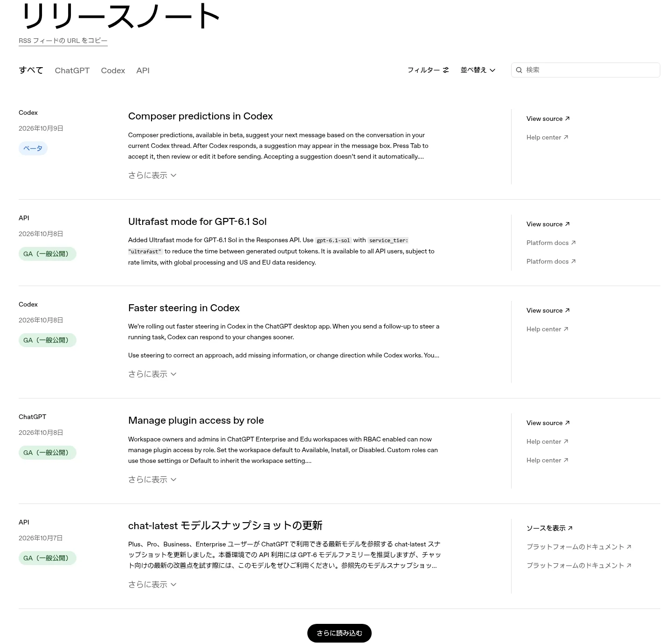The image size is (672, 643).
Task: Click the さらに読み込む button
Action: pos(339,633)
